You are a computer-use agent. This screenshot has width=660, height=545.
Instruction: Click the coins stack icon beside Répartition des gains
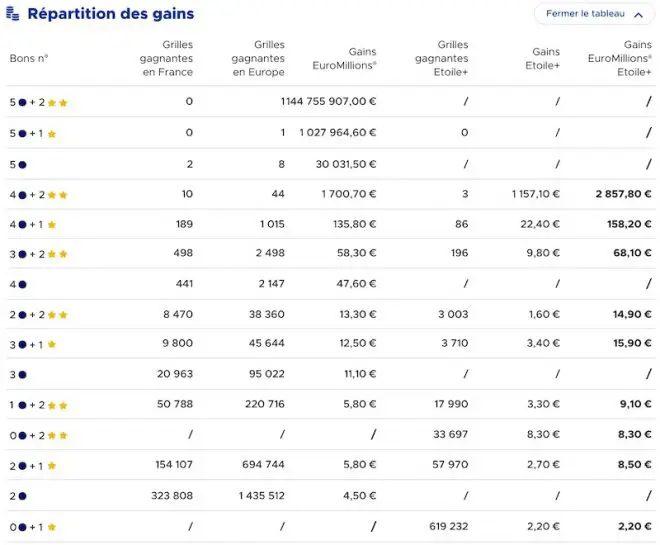(13, 13)
